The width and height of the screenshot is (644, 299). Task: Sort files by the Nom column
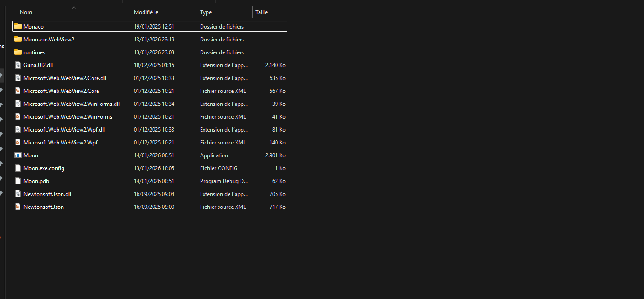click(x=26, y=12)
